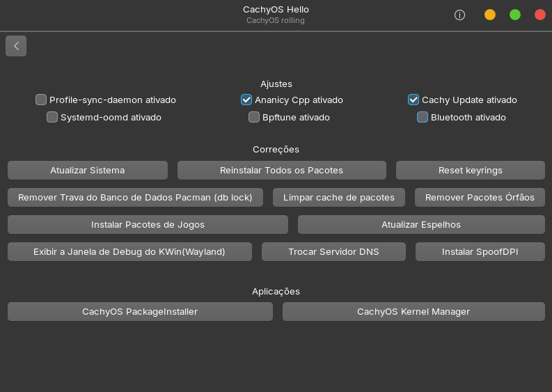Open the about info icon
552x392 pixels.
pyautogui.click(x=459, y=15)
